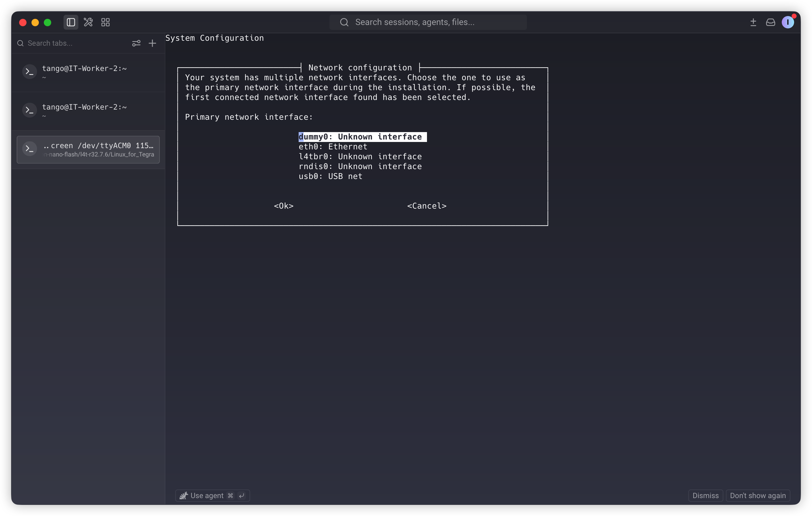The height and width of the screenshot is (516, 812).
Task: Select eth0: Ethernet interface entry
Action: (x=333, y=147)
